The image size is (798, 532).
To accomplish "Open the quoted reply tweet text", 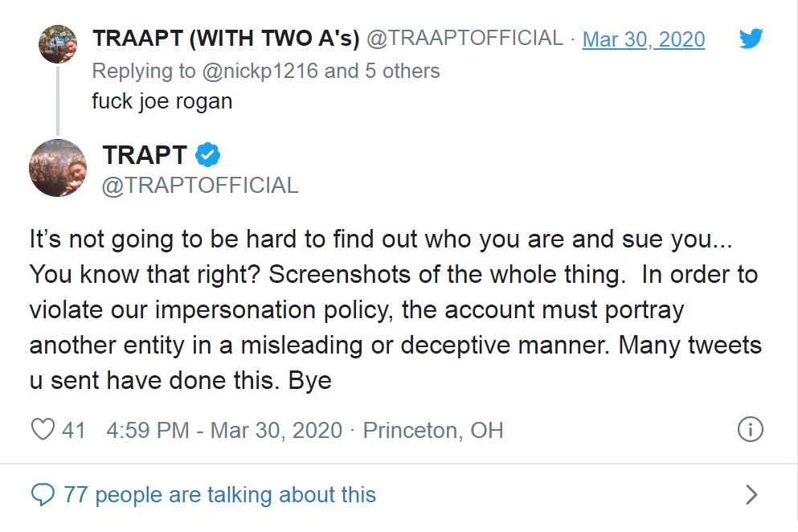I will tap(162, 101).
